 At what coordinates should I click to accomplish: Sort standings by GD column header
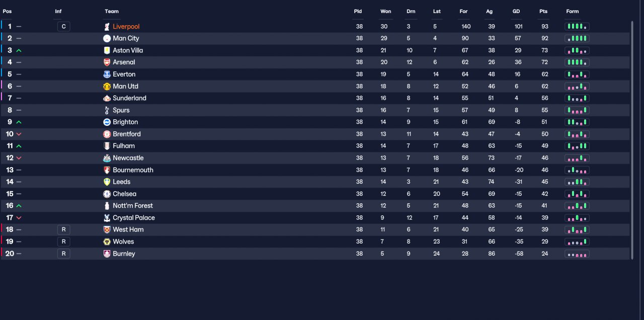(516, 11)
